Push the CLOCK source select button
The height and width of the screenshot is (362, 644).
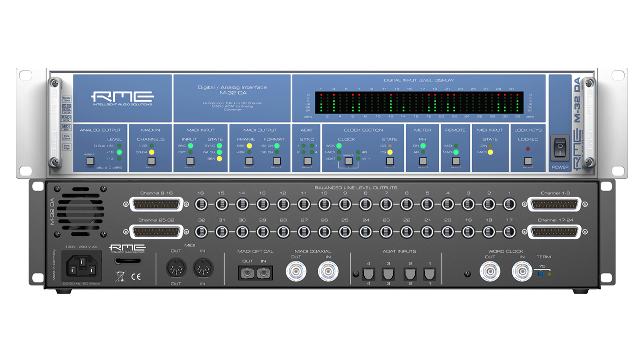click(x=348, y=161)
